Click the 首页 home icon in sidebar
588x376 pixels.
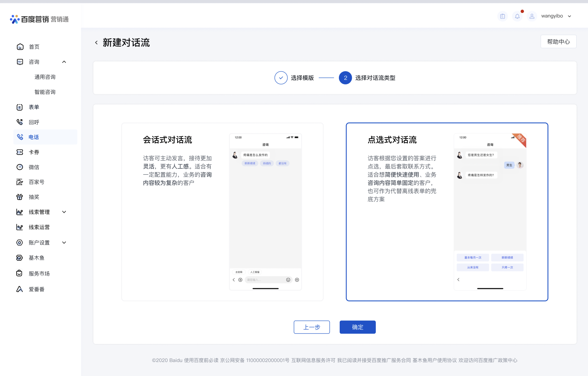(20, 47)
